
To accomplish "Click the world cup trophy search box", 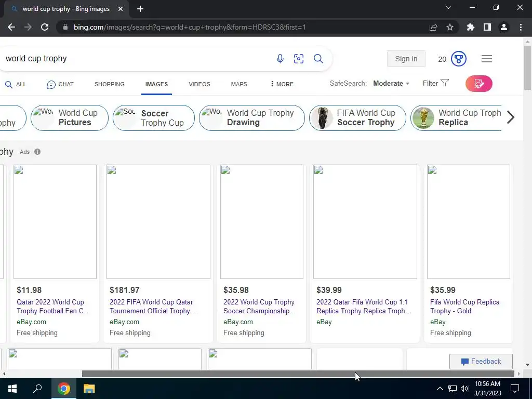I will click(x=136, y=59).
